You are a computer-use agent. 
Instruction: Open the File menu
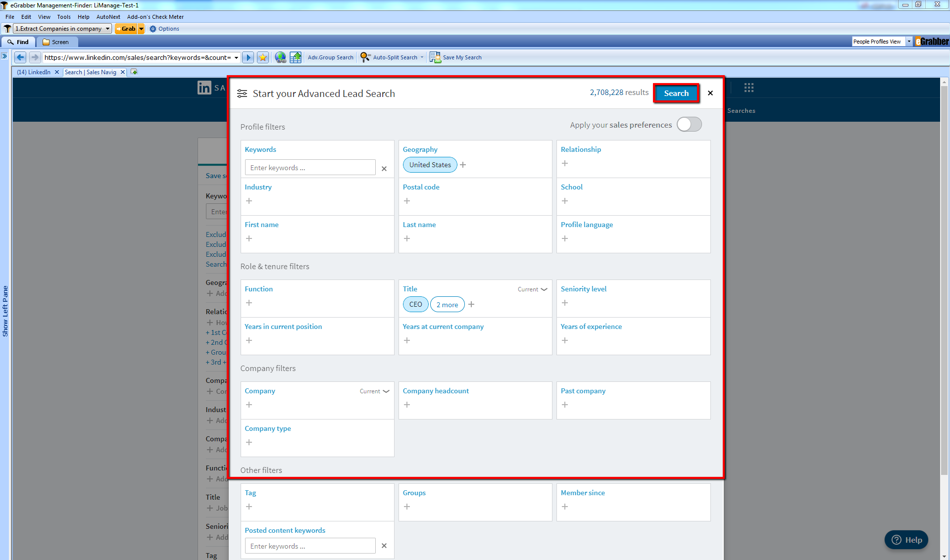[x=10, y=17]
